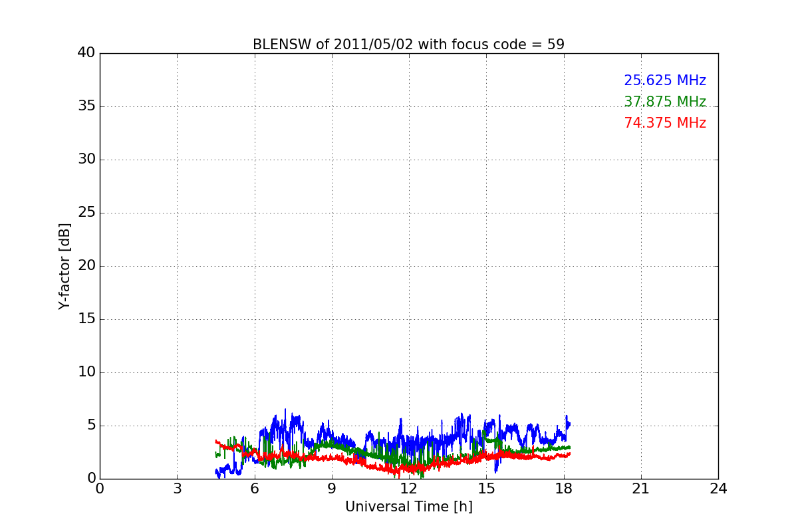Click the y-axis tick label 40

coord(86,53)
